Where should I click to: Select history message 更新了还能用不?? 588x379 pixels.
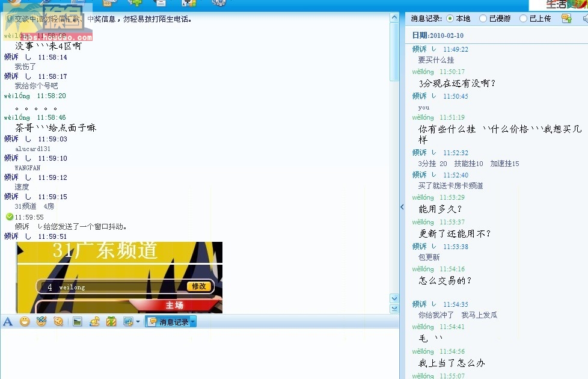[x=455, y=234]
